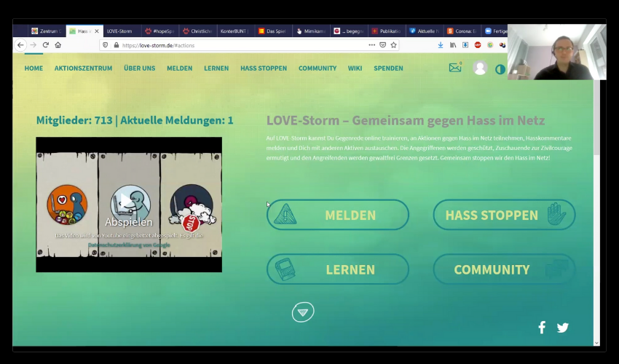This screenshot has width=619, height=364.
Task: Switch to the 'Aktuelle N' tab
Action: tap(425, 31)
